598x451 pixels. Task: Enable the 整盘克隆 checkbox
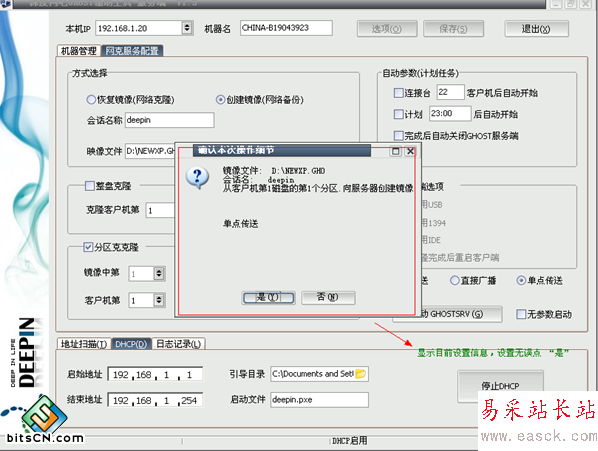click(90, 186)
